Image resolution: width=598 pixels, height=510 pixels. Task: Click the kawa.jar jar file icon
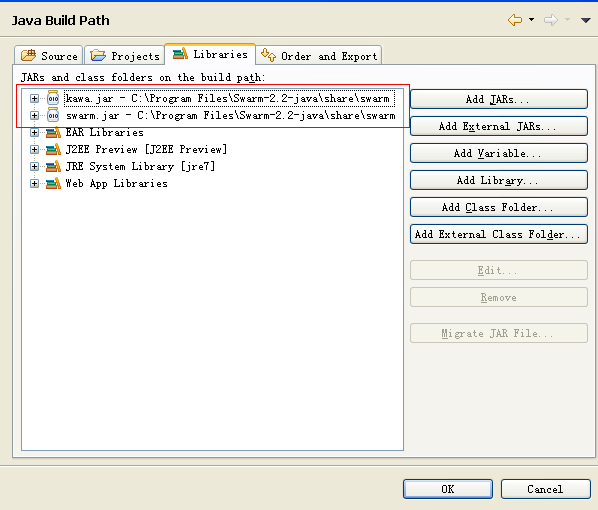(53, 98)
